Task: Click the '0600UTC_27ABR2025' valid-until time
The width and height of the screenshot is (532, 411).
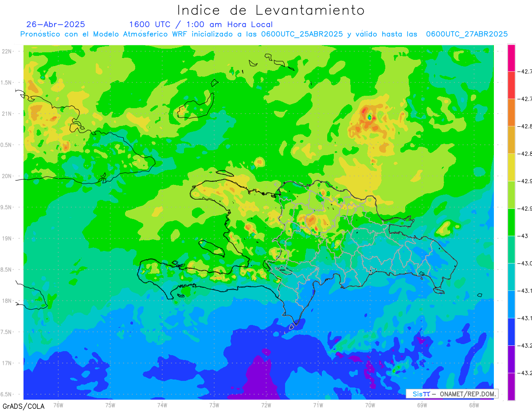Action: [x=466, y=34]
